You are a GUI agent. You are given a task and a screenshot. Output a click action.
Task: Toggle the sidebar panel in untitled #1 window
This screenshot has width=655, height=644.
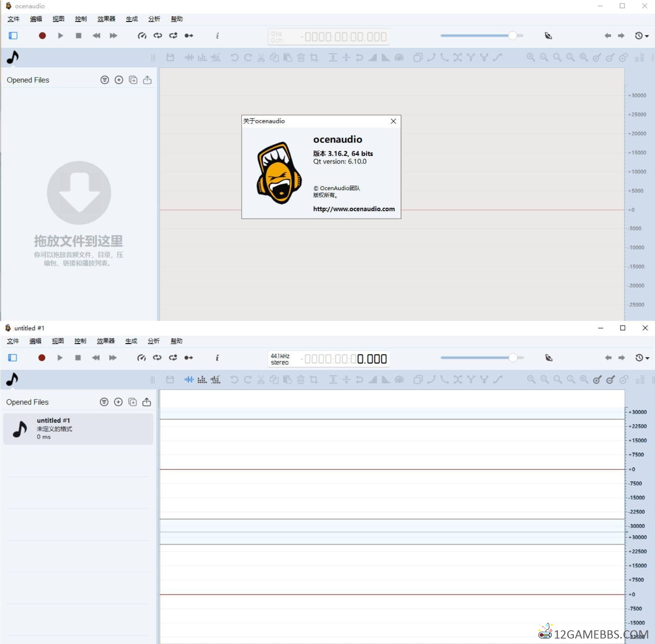tap(13, 358)
